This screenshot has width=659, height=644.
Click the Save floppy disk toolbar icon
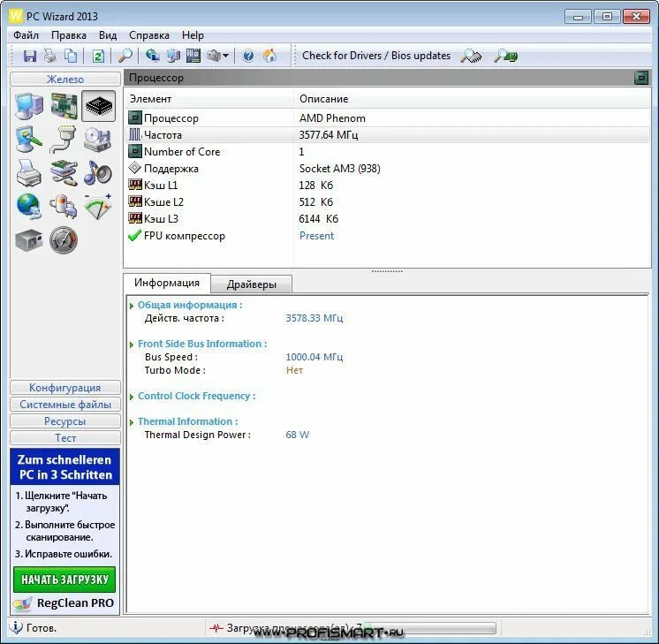pos(30,56)
